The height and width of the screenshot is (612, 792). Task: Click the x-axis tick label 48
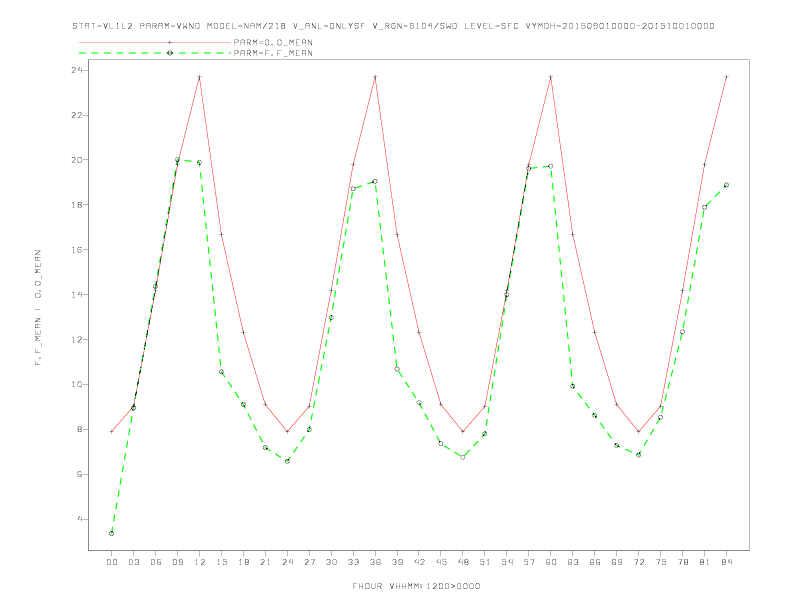pos(463,562)
